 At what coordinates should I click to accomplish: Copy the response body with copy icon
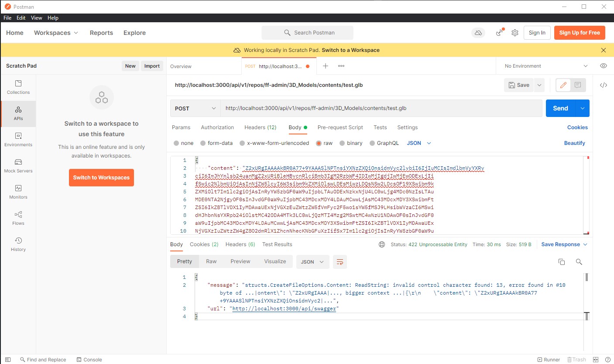pos(562,262)
